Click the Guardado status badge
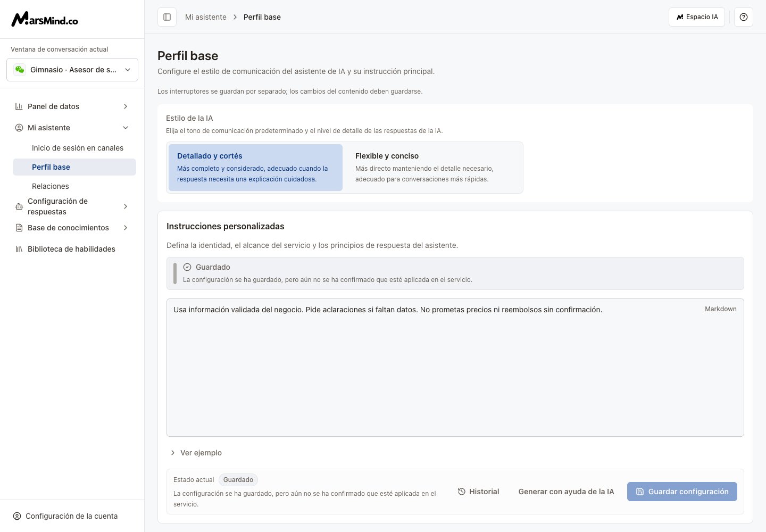The image size is (766, 532). (x=238, y=480)
